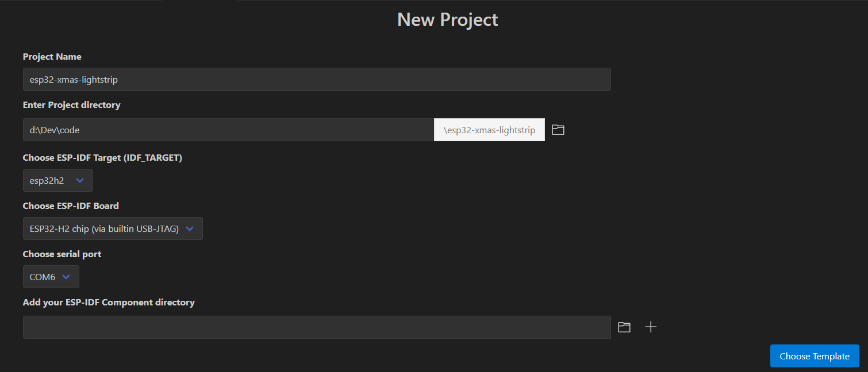The width and height of the screenshot is (868, 372).
Task: Open the COM6 serial port dropdown
Action: pyautogui.click(x=51, y=277)
